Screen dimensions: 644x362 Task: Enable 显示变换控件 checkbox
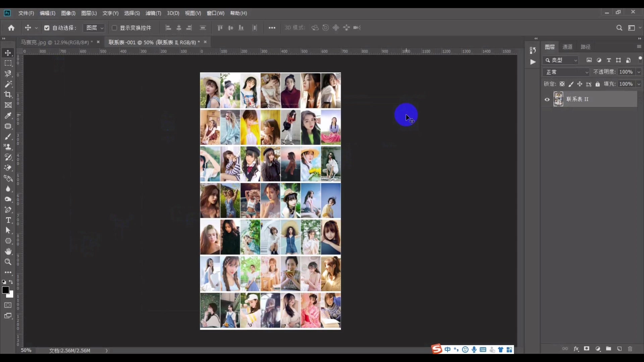[115, 28]
